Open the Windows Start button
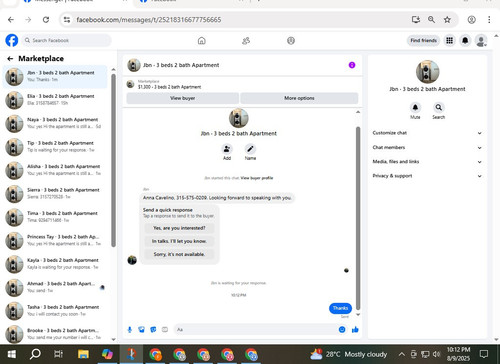 [12, 354]
